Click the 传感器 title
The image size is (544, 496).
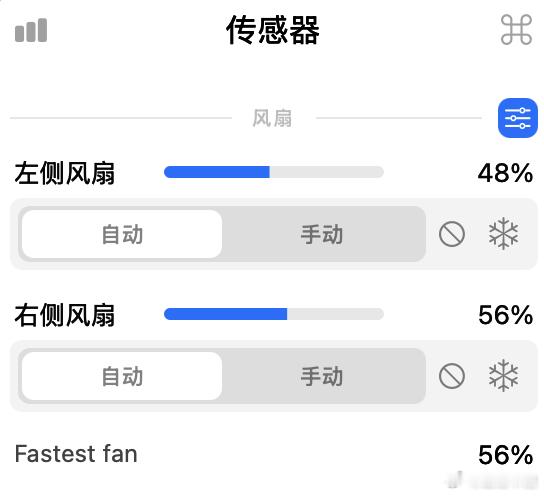pos(273,30)
